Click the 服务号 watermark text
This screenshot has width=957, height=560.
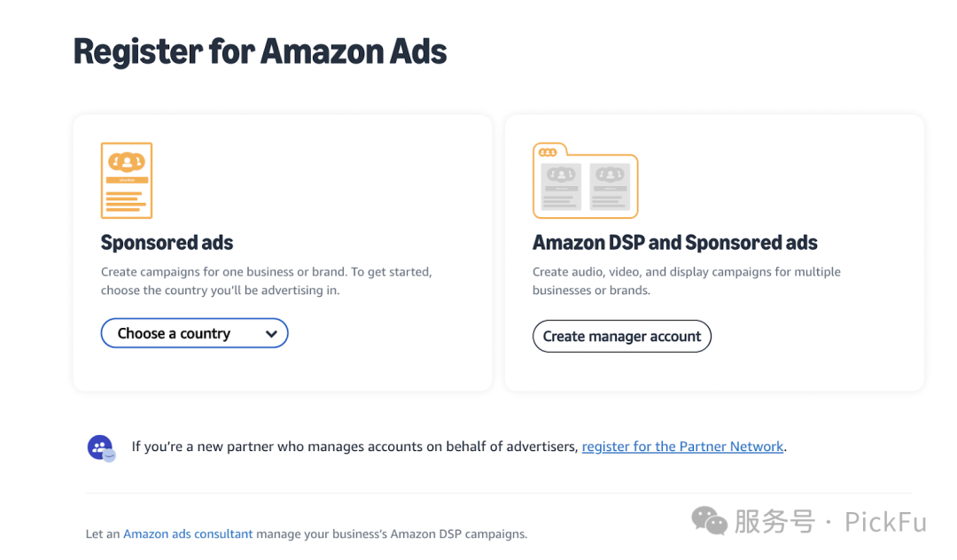pos(774,522)
